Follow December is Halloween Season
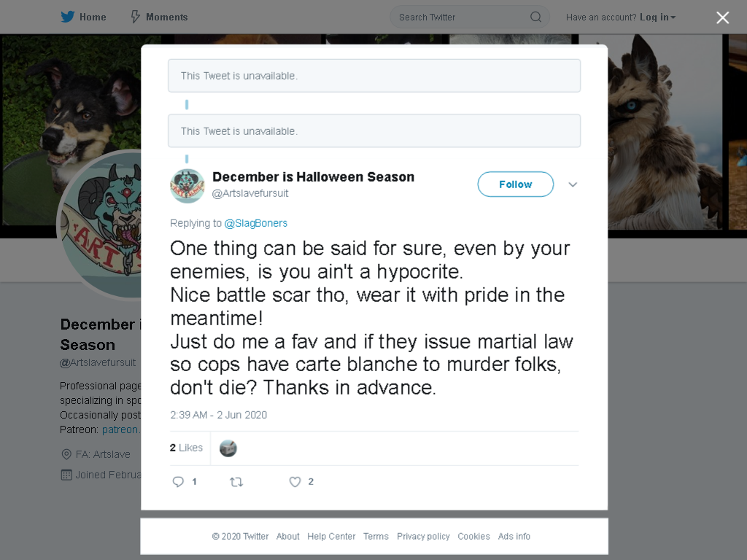This screenshot has height=560, width=747. 516,184
